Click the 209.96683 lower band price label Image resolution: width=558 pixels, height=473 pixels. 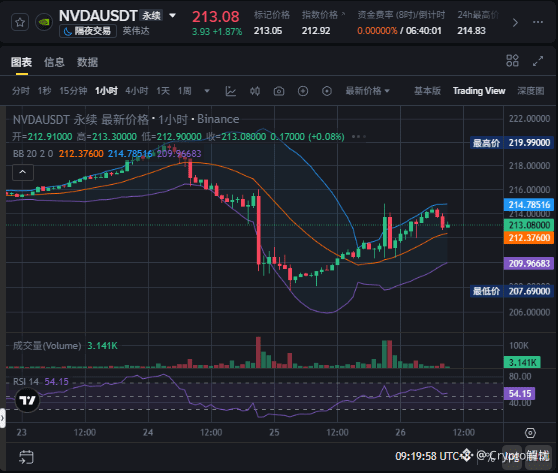[x=529, y=263]
